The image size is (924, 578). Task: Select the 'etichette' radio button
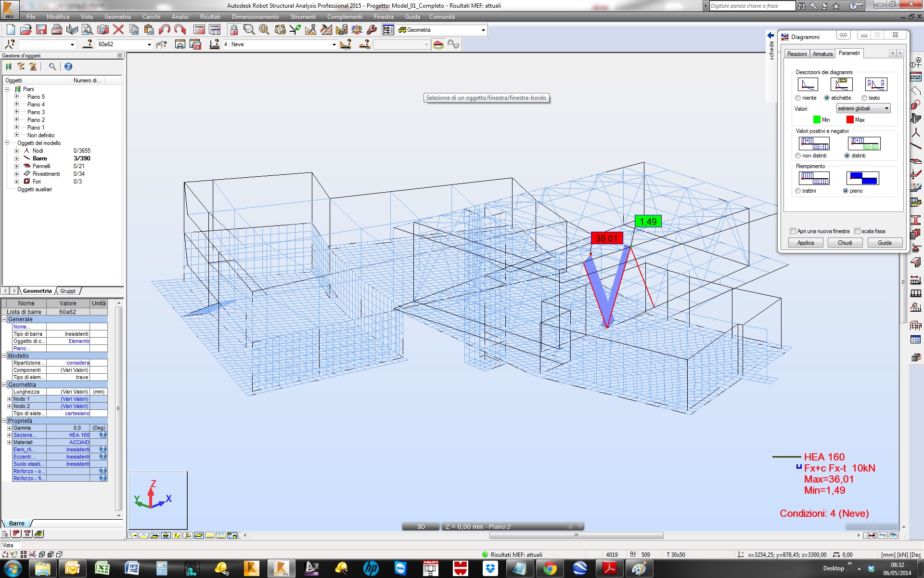[827, 98]
